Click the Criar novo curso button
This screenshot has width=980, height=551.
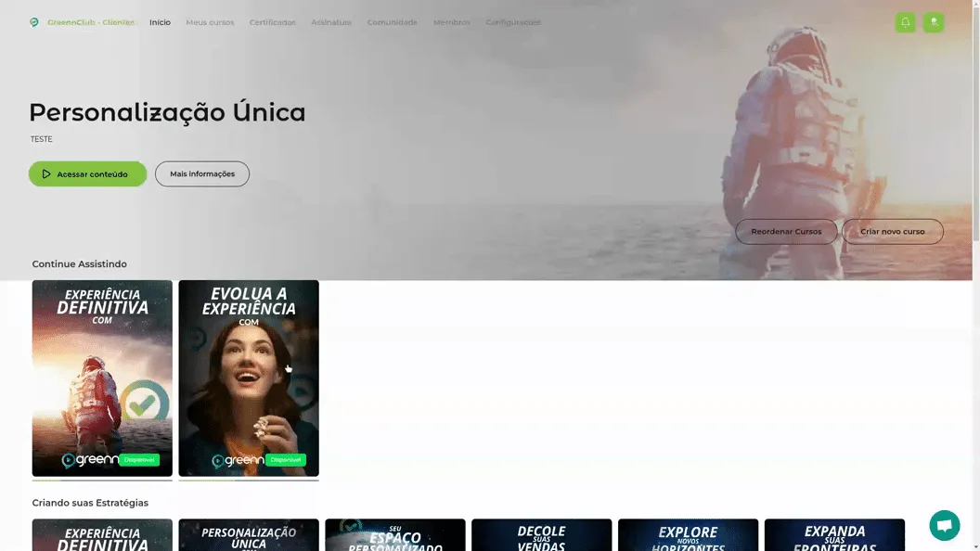893,232
